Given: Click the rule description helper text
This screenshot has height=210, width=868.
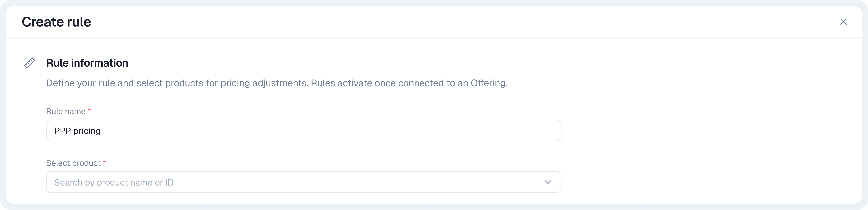Looking at the screenshot, I should (276, 83).
